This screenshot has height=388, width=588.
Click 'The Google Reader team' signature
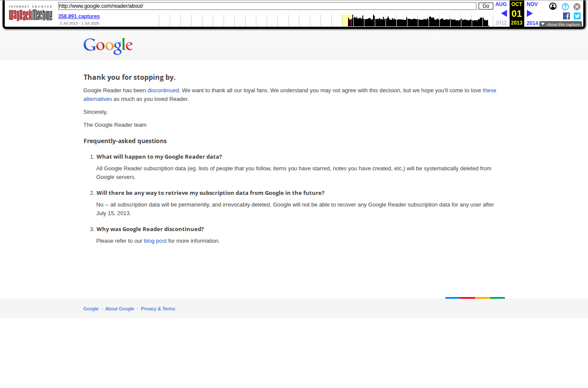click(x=115, y=125)
